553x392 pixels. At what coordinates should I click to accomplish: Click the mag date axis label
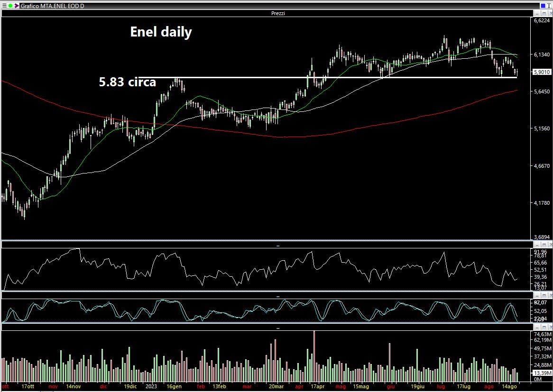[x=341, y=386]
